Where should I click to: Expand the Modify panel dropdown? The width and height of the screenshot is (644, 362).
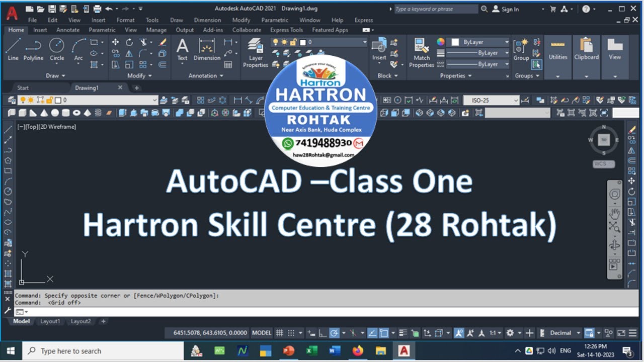point(139,76)
